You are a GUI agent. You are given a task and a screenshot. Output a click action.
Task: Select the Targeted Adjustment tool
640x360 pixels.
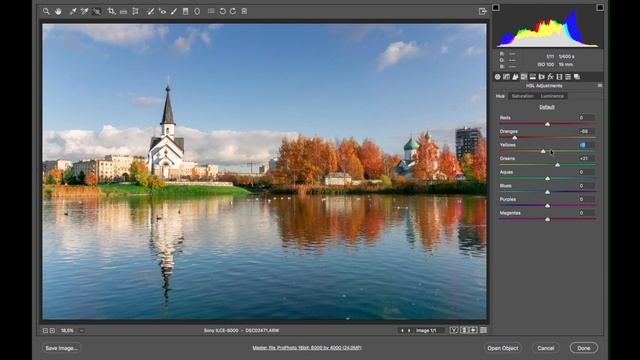coord(97,11)
